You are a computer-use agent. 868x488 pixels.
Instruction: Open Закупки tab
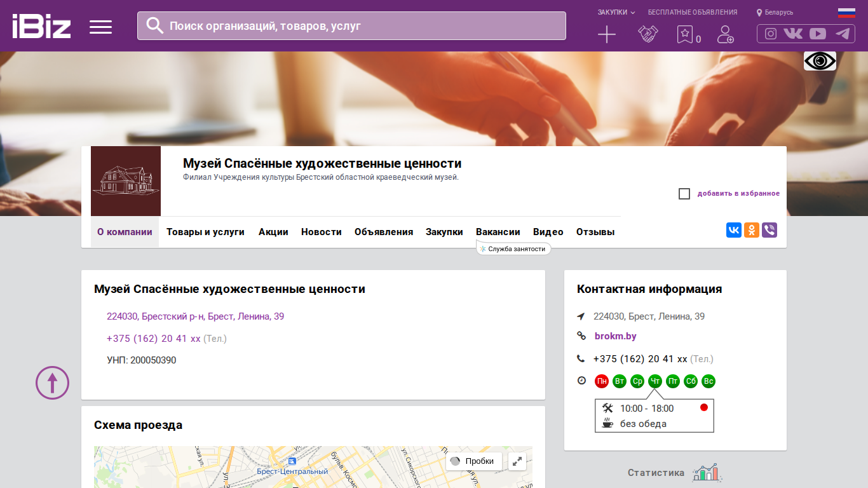click(x=444, y=232)
